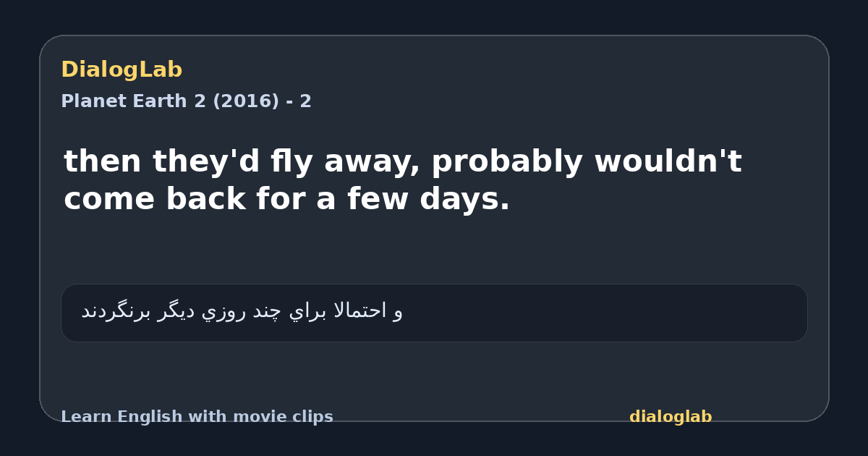Open the Planet Earth 2 (2016) - 2 source label
The width and height of the screenshot is (868, 456).
click(186, 101)
